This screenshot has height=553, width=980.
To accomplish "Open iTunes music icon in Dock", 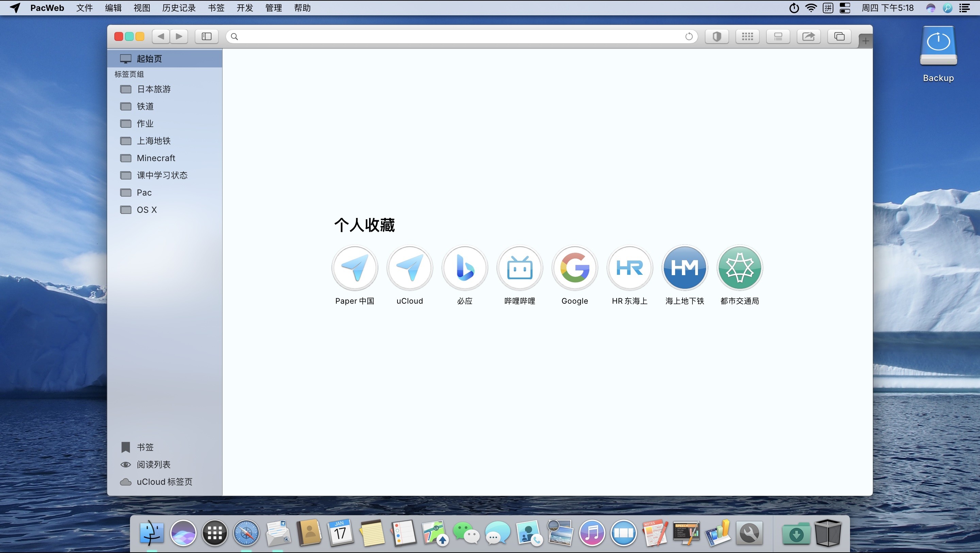I will 592,533.
